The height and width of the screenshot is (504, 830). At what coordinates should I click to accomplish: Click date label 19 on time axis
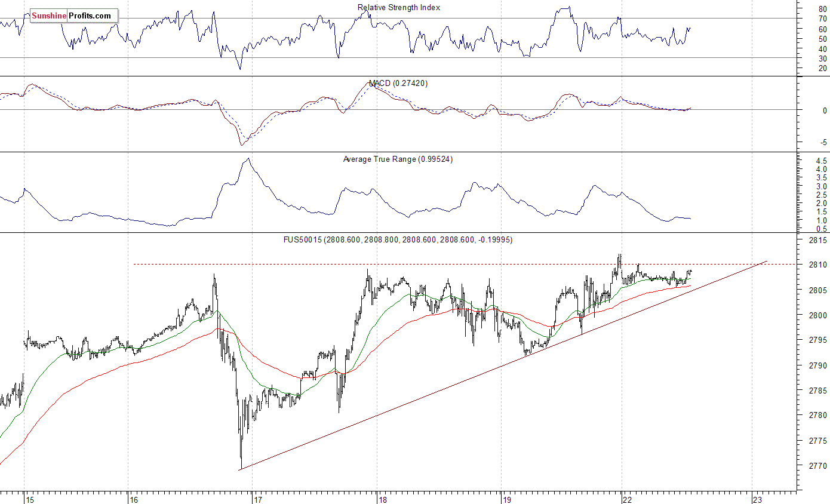508,499
